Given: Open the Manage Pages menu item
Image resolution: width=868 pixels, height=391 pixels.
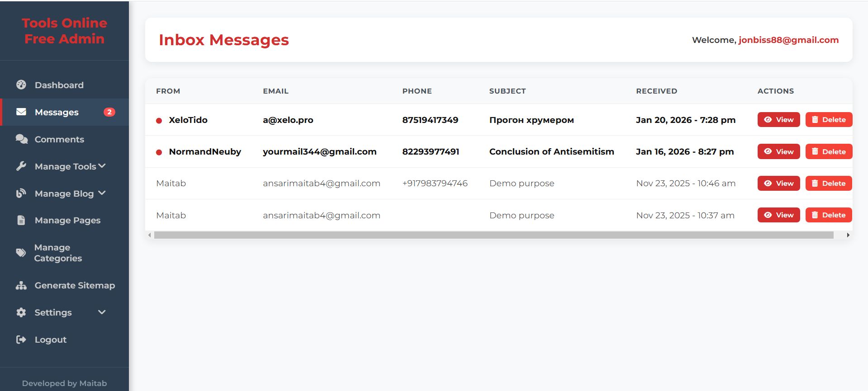Looking at the screenshot, I should click(67, 221).
